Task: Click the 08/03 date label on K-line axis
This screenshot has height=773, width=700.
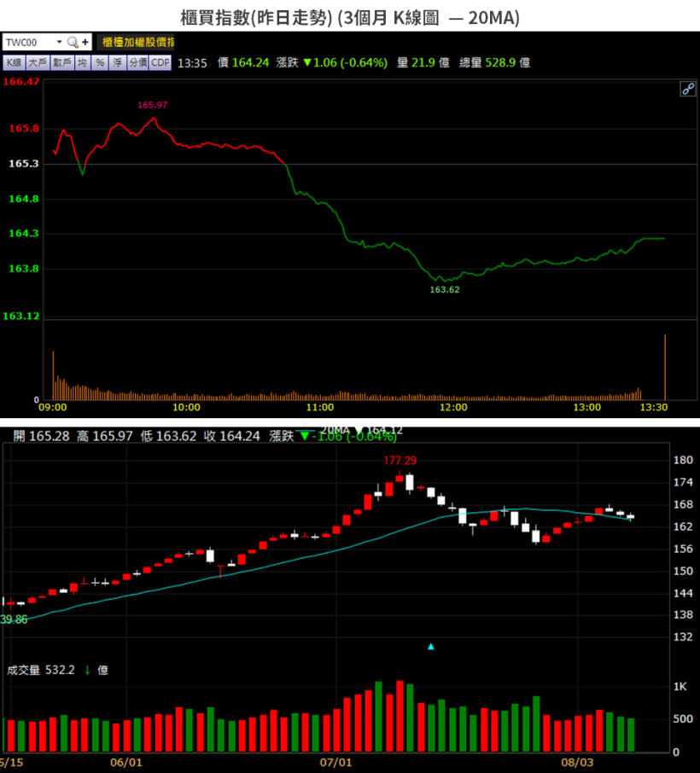Action: 577,762
